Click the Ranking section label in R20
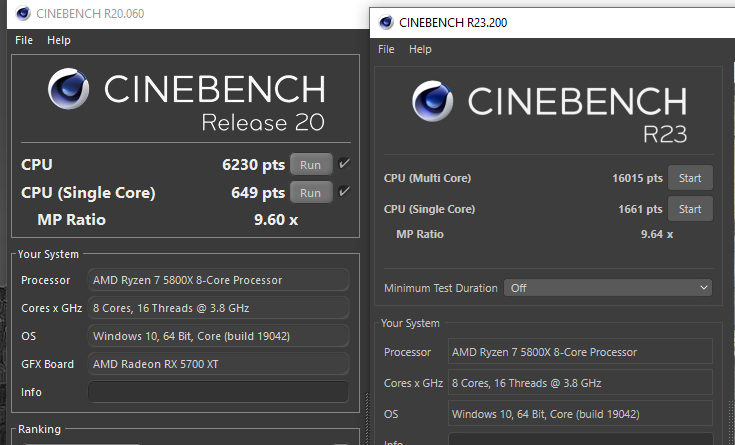This screenshot has height=445, width=735. [x=39, y=429]
